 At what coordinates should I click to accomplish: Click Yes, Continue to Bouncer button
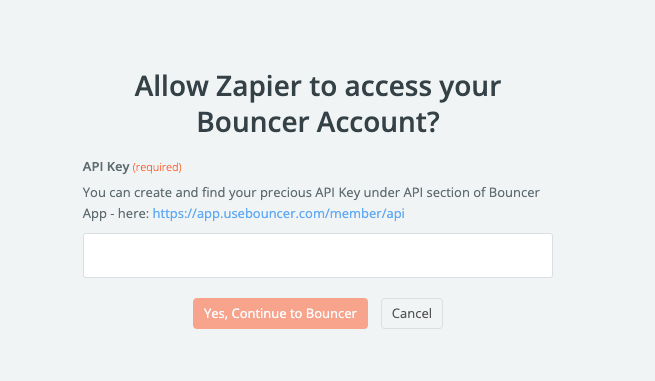(280, 313)
